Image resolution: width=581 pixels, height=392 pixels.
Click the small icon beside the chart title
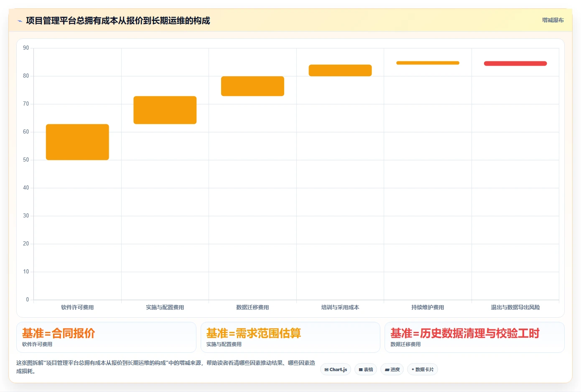(x=20, y=21)
